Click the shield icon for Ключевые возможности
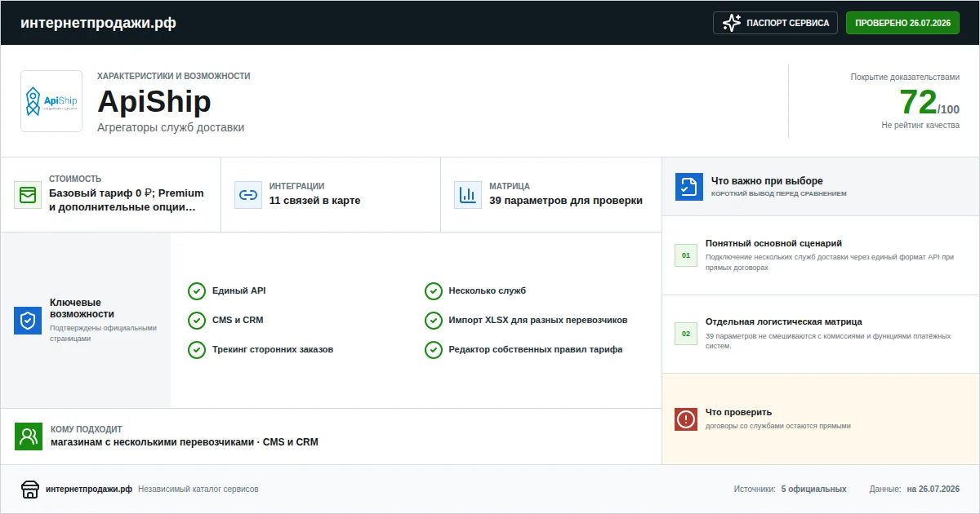This screenshot has width=980, height=514. (x=28, y=321)
